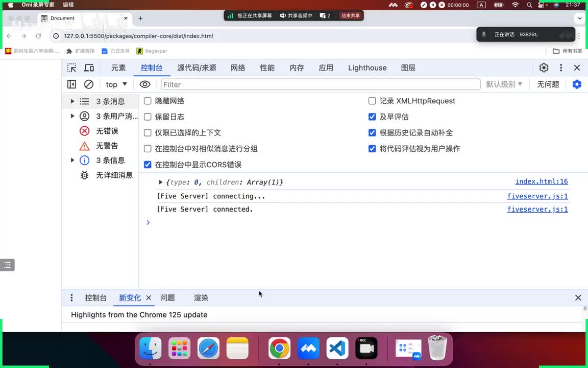This screenshot has height=368, width=588.
Task: Clear the console with the circle-slash icon
Action: coord(89,84)
